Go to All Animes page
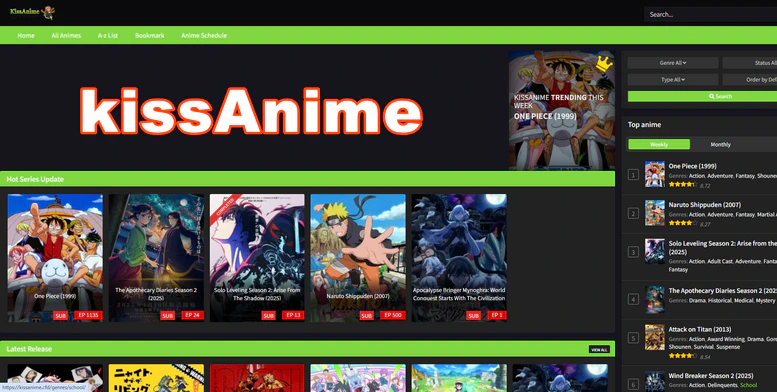Viewport: 777px width, 392px height. click(x=66, y=36)
